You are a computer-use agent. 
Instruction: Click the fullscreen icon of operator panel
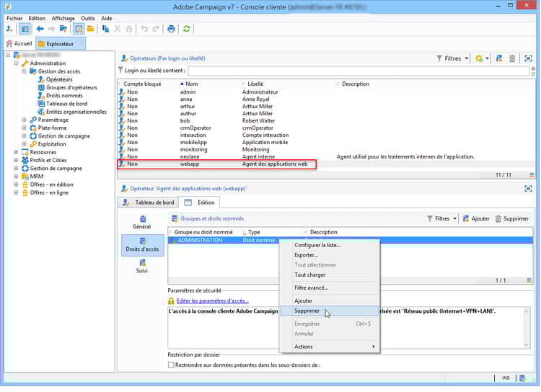[528, 188]
